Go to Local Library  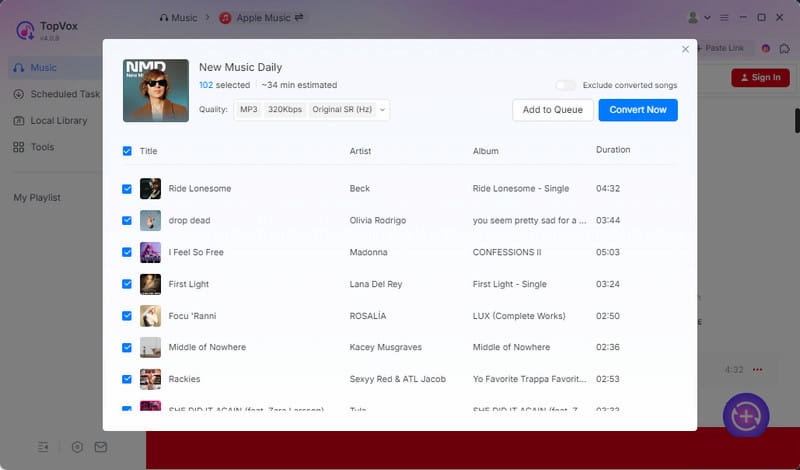coord(50,120)
